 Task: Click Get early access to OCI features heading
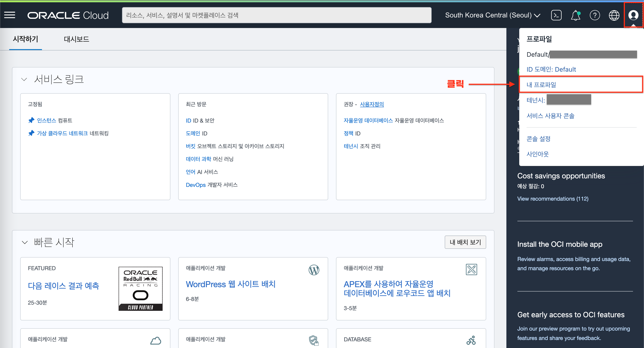tap(571, 314)
